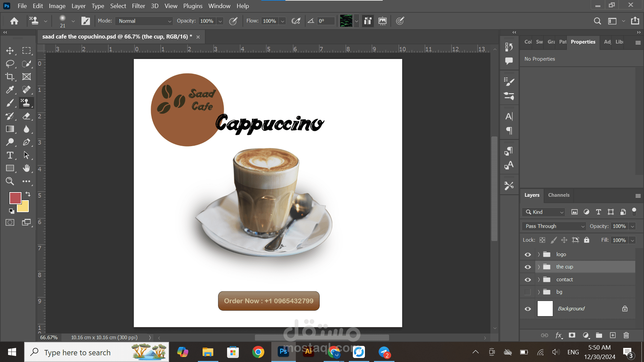The height and width of the screenshot is (362, 644).
Task: Select the Horizontal Type tool
Action: [x=10, y=155]
